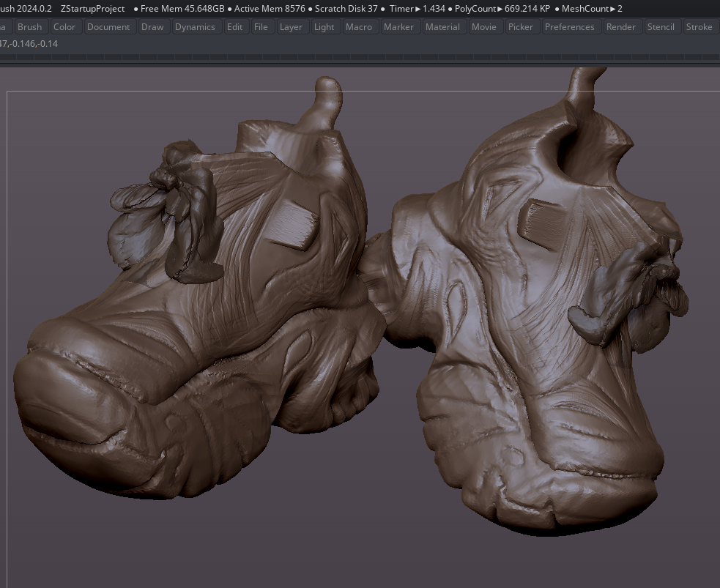Viewport: 720px width, 588px height.
Task: Expand the Layer menu
Action: click(291, 27)
